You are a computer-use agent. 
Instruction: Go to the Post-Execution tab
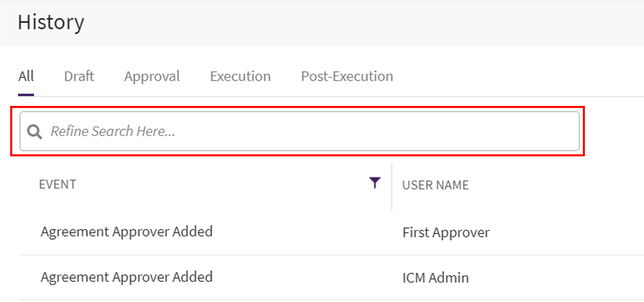click(347, 76)
